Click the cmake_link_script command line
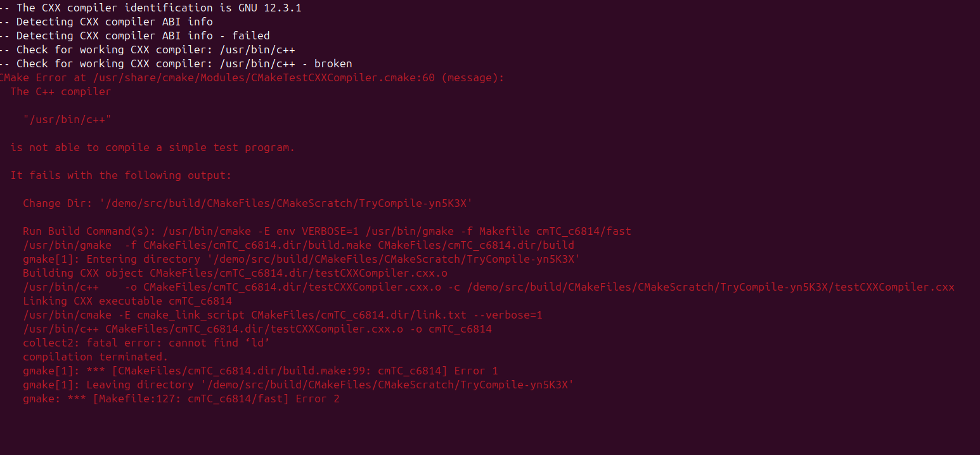 tap(283, 315)
